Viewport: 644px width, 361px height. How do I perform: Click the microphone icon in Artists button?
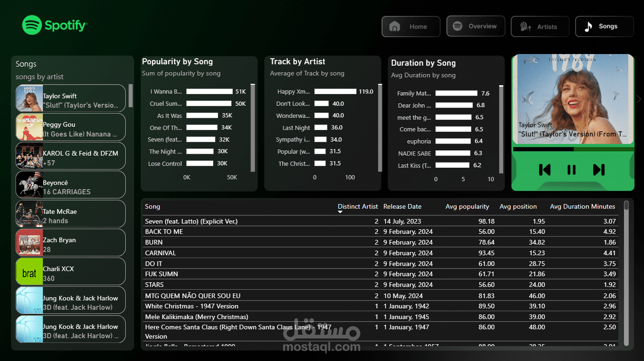(x=525, y=27)
